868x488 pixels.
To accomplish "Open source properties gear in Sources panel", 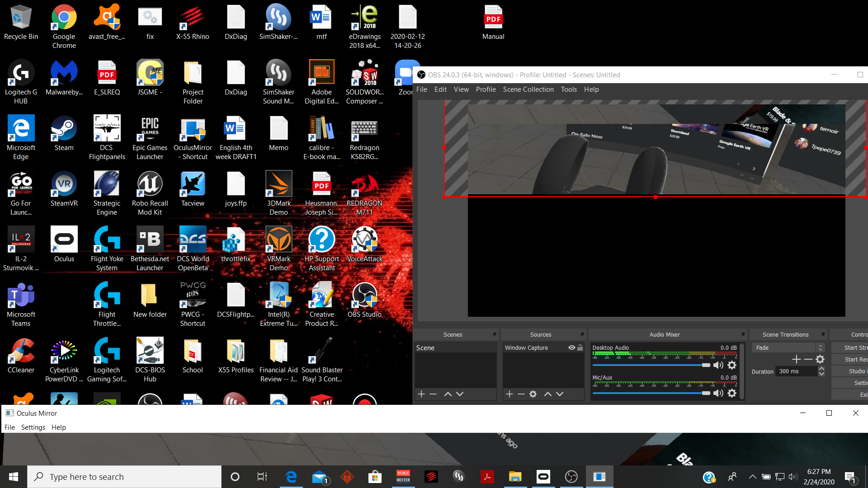I will tap(533, 394).
